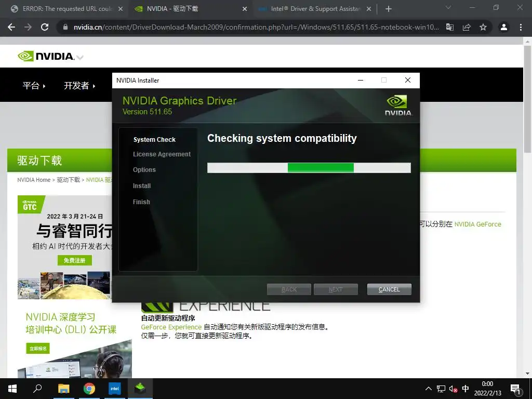Viewport: 532px width, 399px height.
Task: Expand the 平台 navigation menu
Action: (34, 86)
